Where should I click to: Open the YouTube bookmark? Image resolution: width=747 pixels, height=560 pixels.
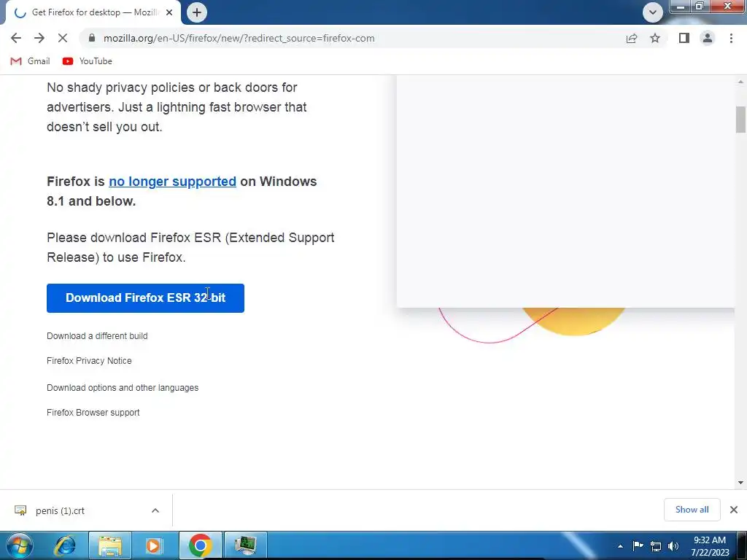pyautogui.click(x=88, y=61)
